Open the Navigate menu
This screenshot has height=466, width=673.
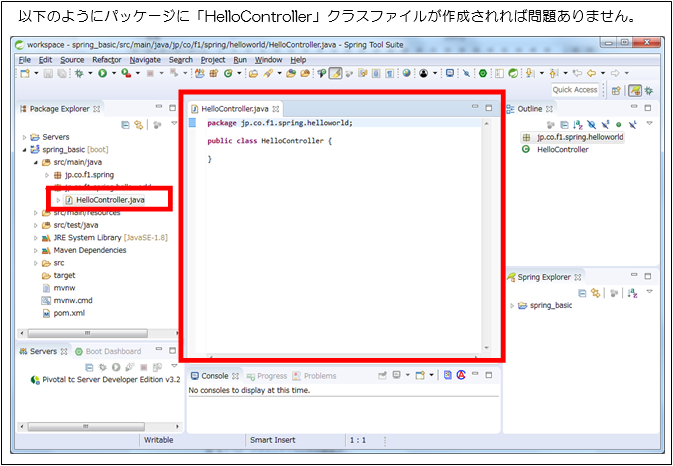click(145, 60)
